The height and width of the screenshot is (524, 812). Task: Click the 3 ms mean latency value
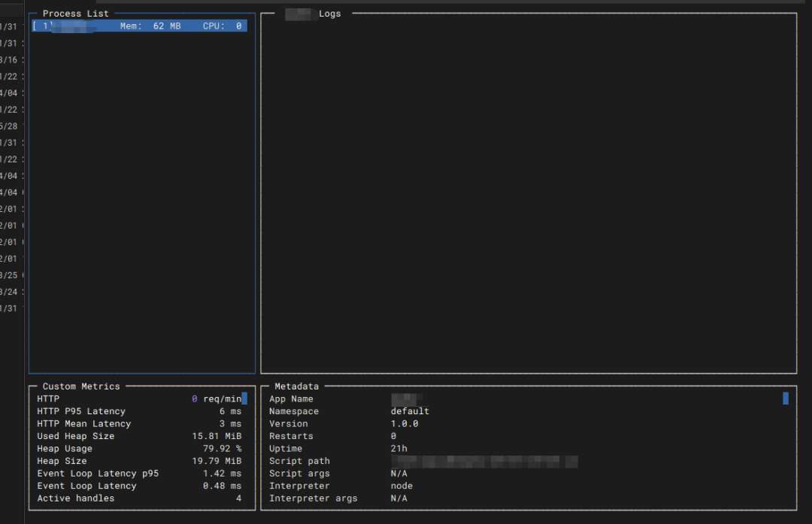tap(231, 423)
